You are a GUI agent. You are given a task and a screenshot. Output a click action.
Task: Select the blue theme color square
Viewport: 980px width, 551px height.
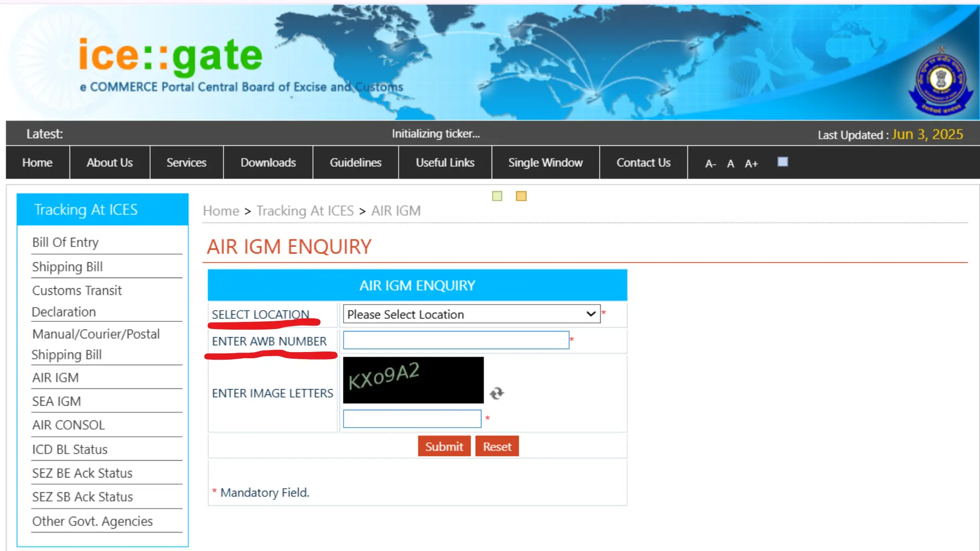(x=782, y=162)
